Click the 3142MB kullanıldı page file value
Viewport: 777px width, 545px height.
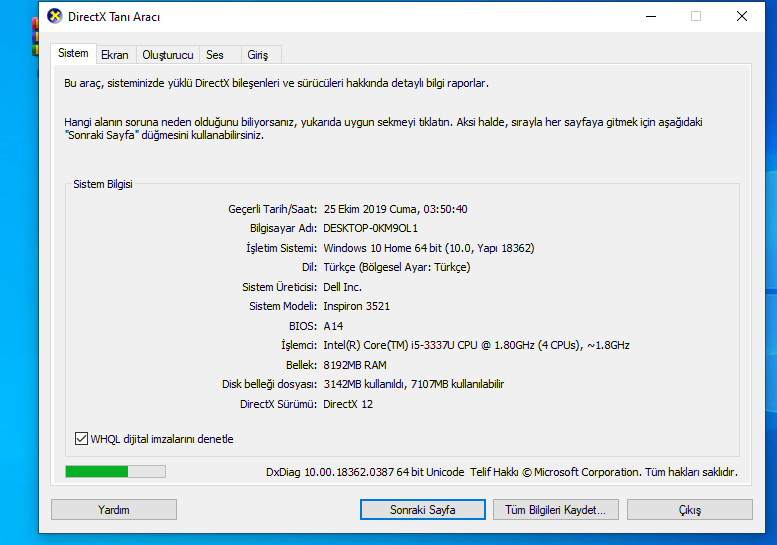tap(414, 384)
